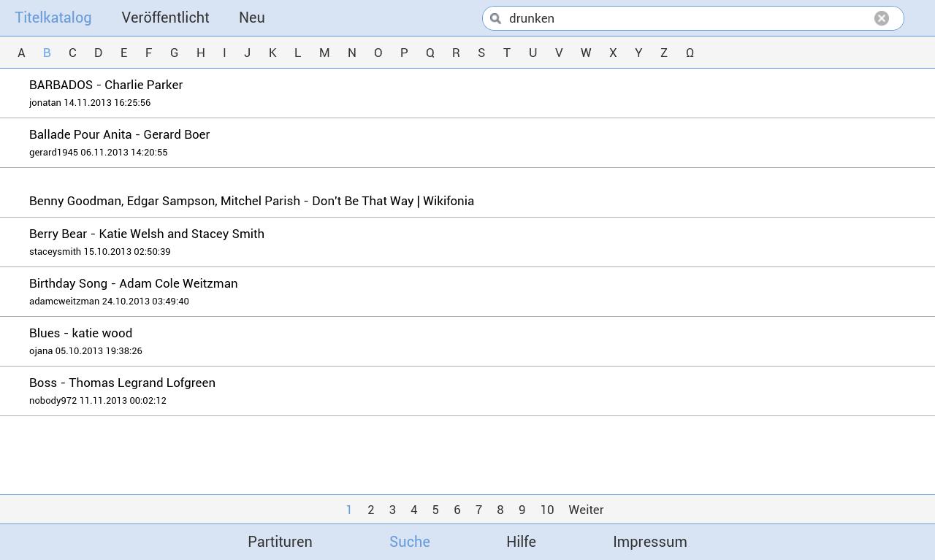This screenshot has width=935, height=560.
Task: Go to results page 7
Action: click(x=478, y=510)
